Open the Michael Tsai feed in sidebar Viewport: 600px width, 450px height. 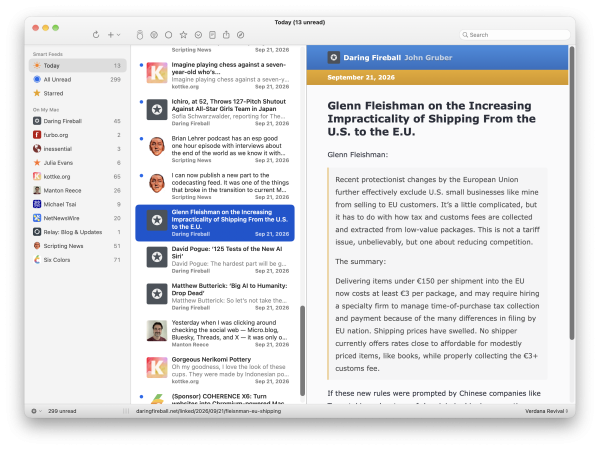pos(78,204)
